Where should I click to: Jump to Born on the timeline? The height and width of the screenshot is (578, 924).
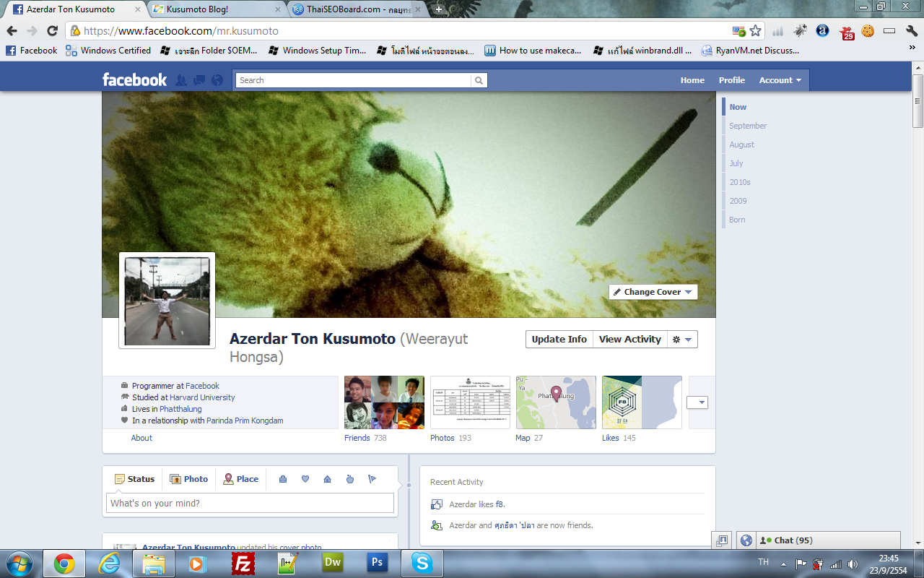(x=737, y=220)
